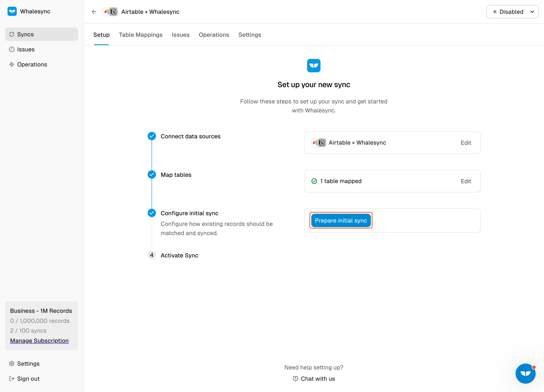544x392 pixels.
Task: Select Issues in the sidebar
Action: point(41,49)
